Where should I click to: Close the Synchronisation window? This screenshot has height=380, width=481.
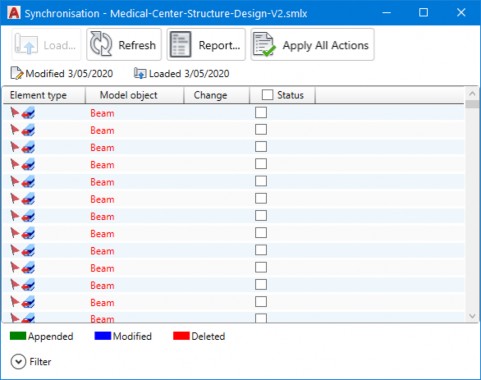461,13
